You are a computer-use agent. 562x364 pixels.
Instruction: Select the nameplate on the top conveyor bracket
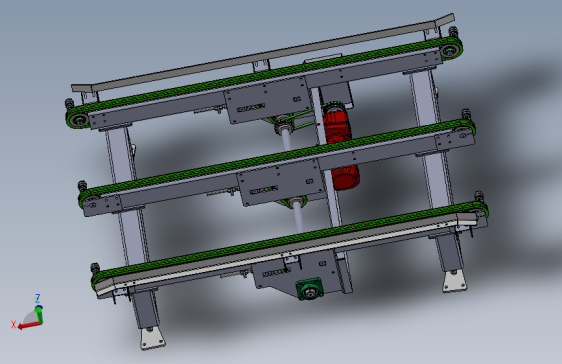point(251,107)
